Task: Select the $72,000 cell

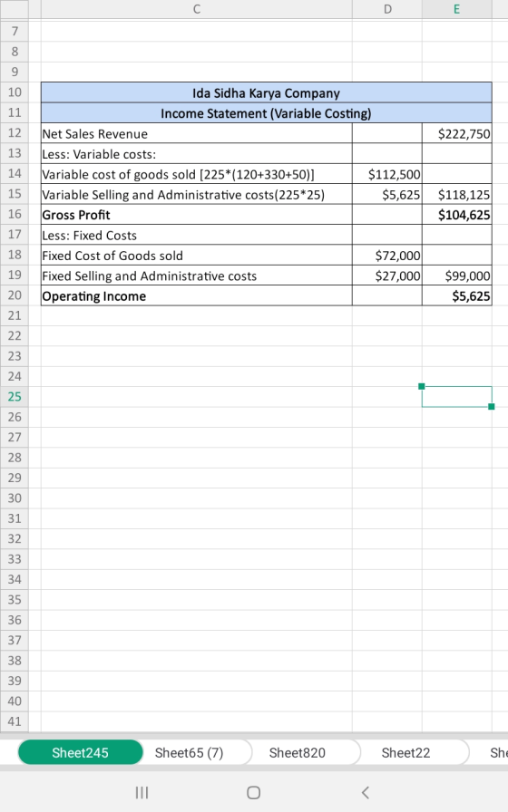Action: tap(387, 256)
